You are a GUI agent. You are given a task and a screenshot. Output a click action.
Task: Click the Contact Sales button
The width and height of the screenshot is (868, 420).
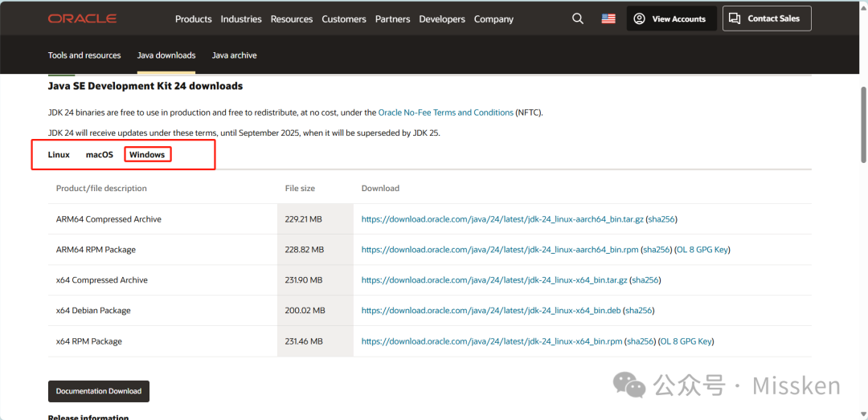pyautogui.click(x=767, y=18)
